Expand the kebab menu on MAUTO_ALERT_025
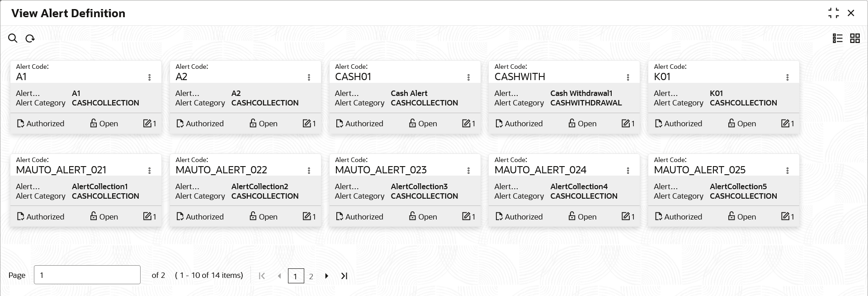Image resolution: width=868 pixels, height=296 pixels. click(788, 171)
